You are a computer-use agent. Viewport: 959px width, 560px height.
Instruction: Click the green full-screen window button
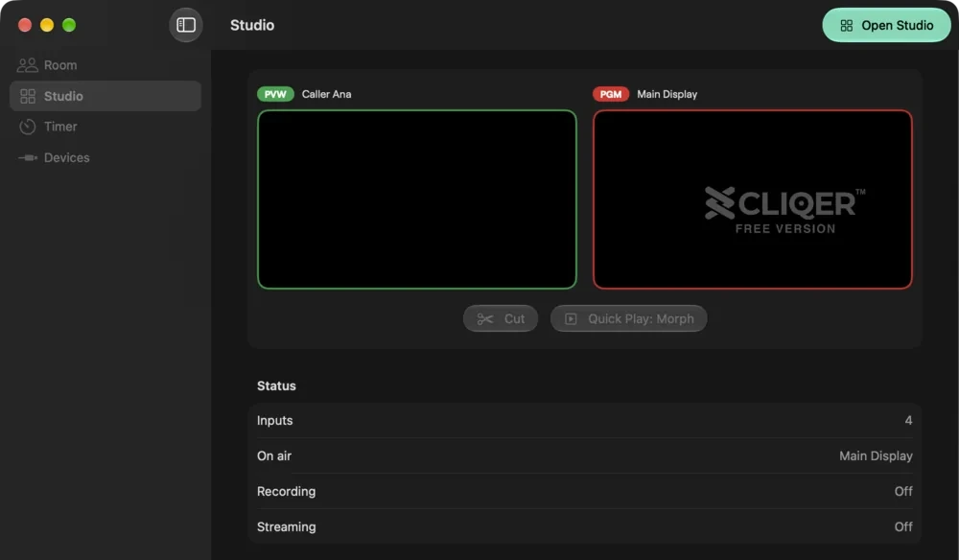point(69,25)
